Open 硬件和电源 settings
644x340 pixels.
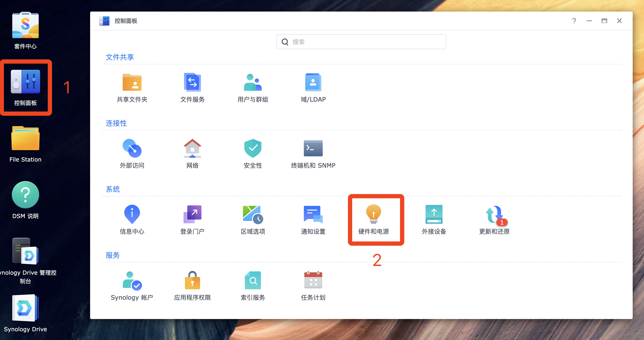(x=373, y=219)
